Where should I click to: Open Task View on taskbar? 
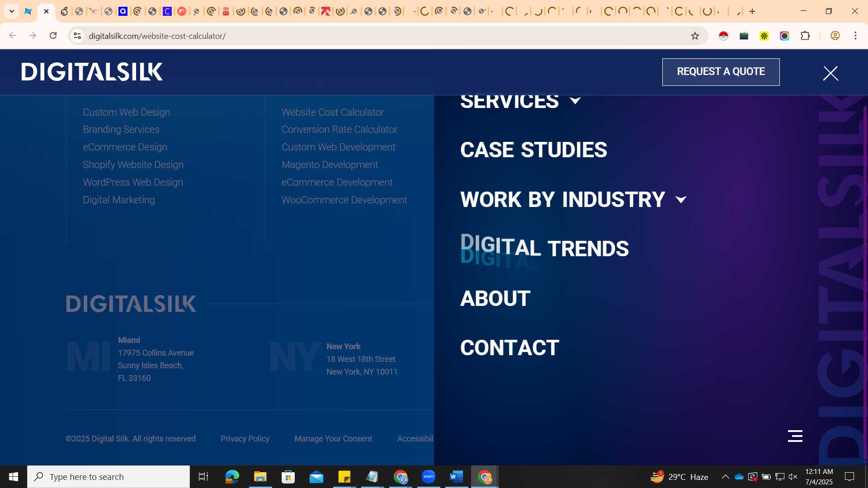click(x=203, y=477)
